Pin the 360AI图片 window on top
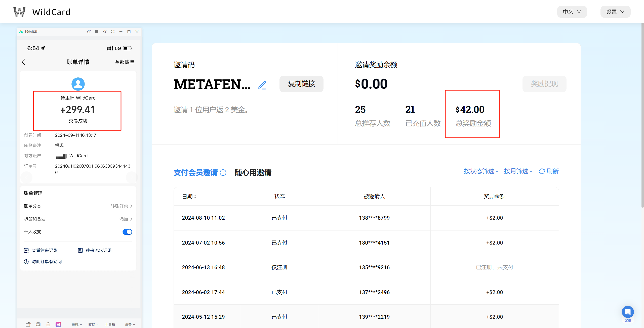This screenshot has width=644, height=328. [105, 32]
